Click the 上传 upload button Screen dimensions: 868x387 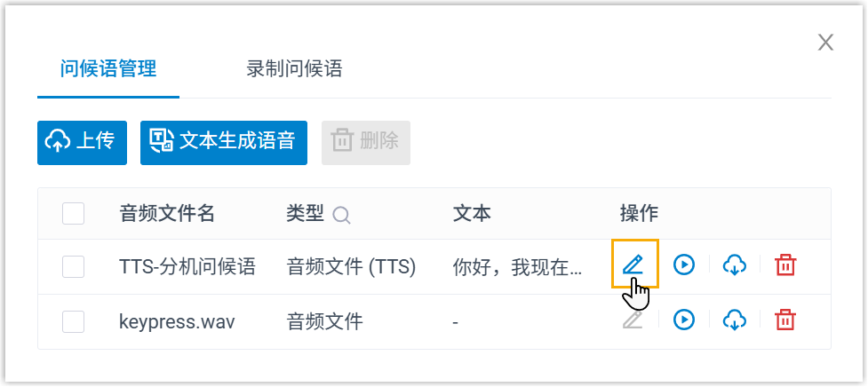tap(83, 142)
